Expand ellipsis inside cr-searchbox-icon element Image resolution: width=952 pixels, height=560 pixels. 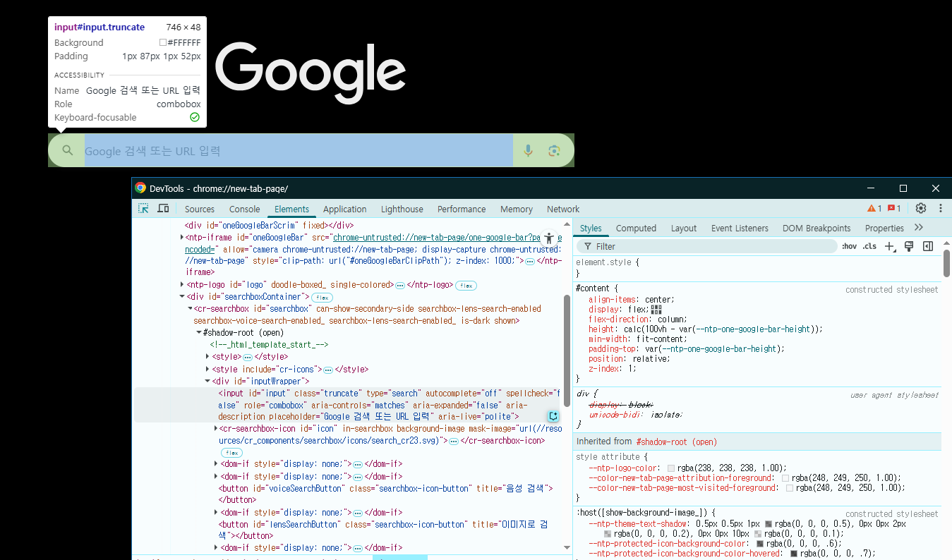coord(454,441)
